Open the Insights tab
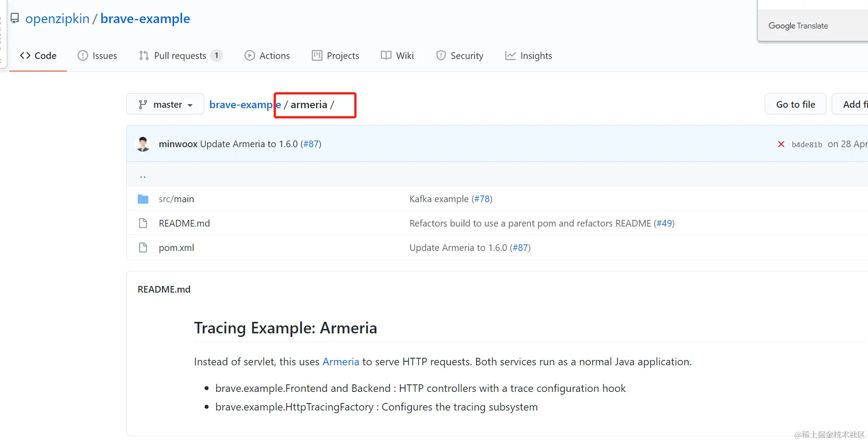The height and width of the screenshot is (442, 868). tap(529, 56)
